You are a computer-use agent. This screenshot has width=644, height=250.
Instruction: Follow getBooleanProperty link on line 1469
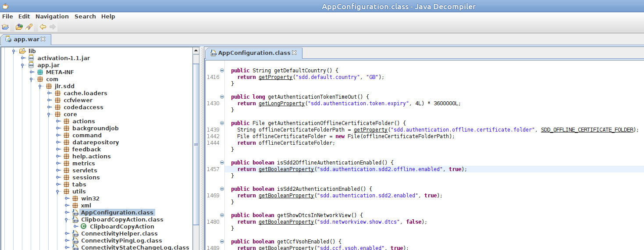tap(286, 195)
